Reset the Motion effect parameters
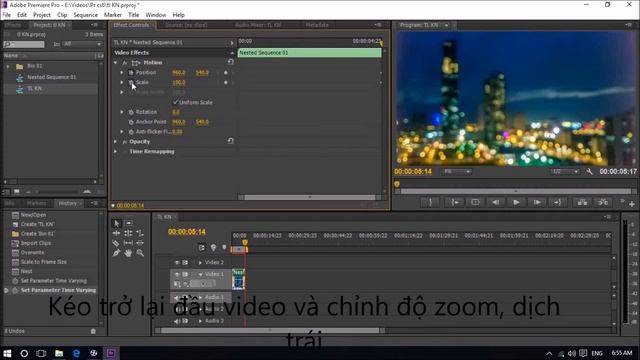The height and width of the screenshot is (360, 640). (x=231, y=62)
